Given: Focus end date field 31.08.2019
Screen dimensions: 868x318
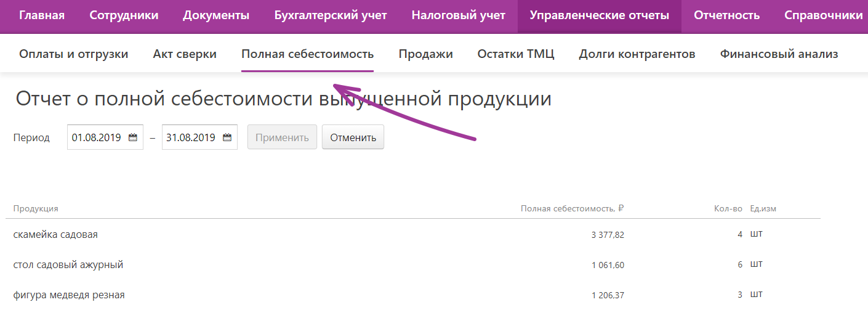Looking at the screenshot, I should [199, 137].
